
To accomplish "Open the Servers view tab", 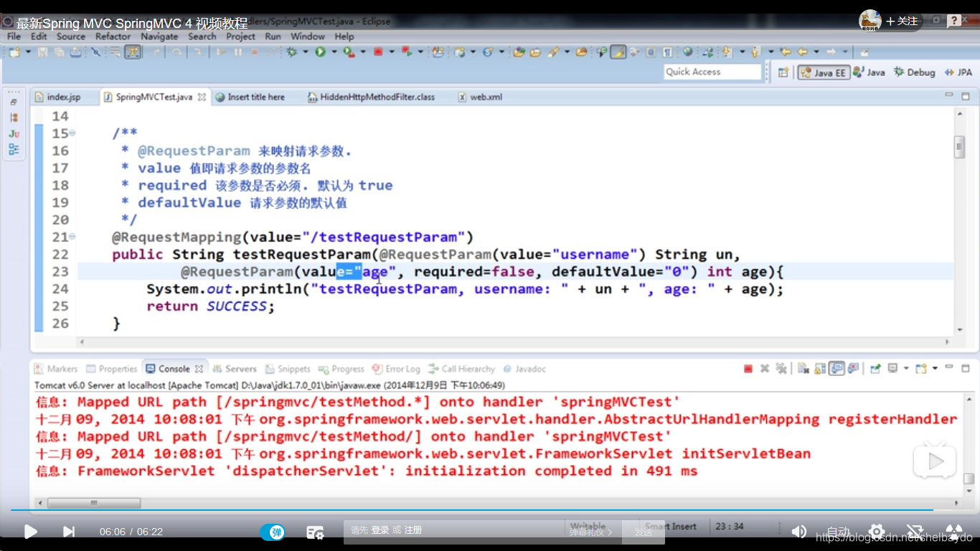I will 234,369.
